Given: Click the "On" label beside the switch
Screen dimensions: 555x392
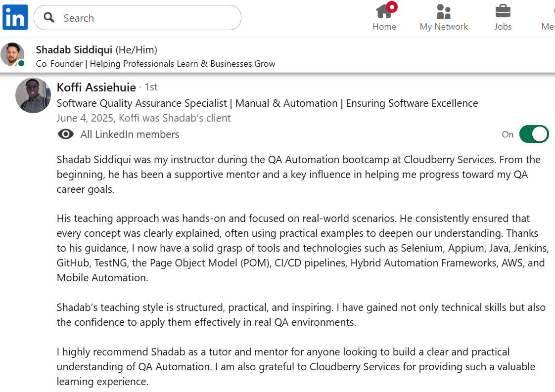Looking at the screenshot, I should click(x=508, y=134).
